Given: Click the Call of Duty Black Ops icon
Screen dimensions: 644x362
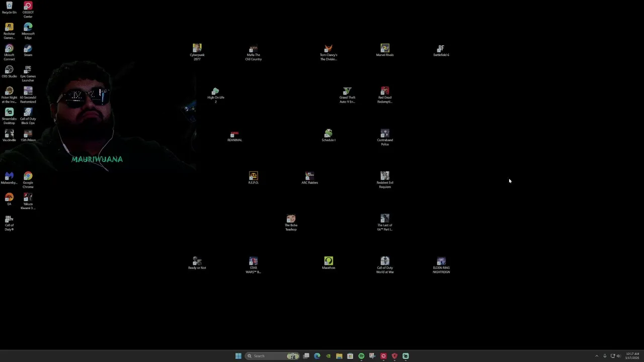Looking at the screenshot, I should coord(28,116).
